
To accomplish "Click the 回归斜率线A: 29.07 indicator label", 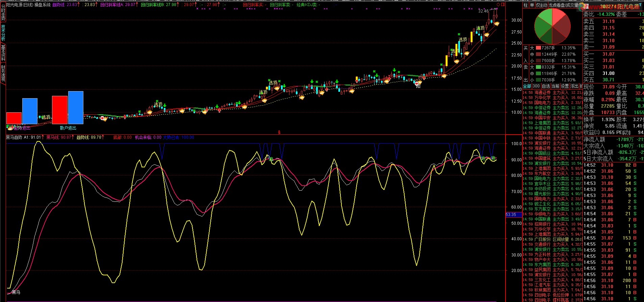I will 119,5.
